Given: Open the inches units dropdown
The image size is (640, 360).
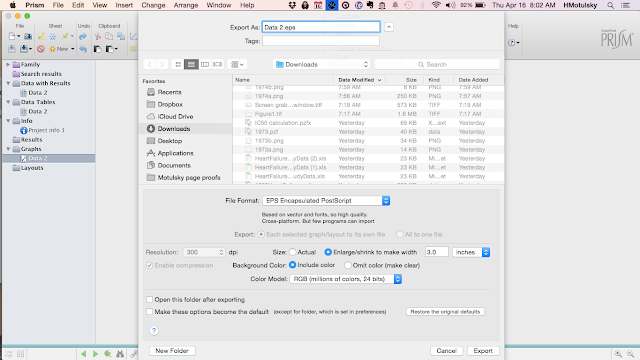Looking at the screenshot, I should (471, 252).
